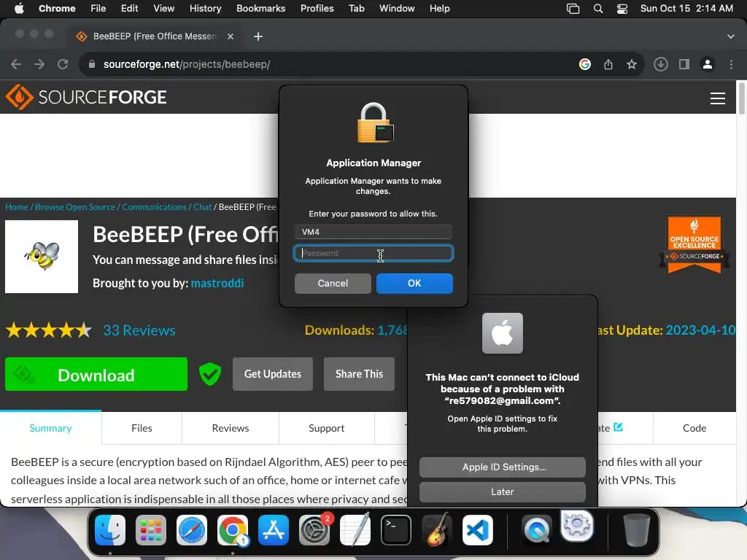Viewport: 747px width, 560px height.
Task: Click the SourceForge logo
Action: tap(86, 97)
